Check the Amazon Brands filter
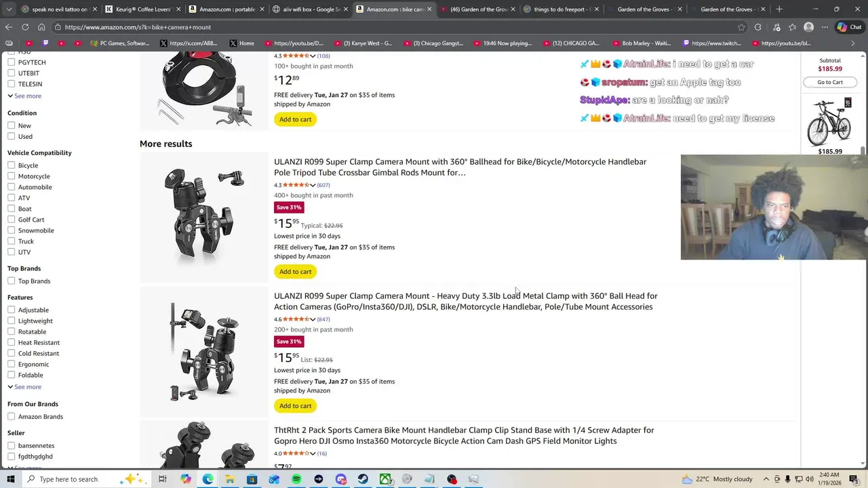Image resolution: width=868 pixels, height=488 pixels. click(12, 417)
